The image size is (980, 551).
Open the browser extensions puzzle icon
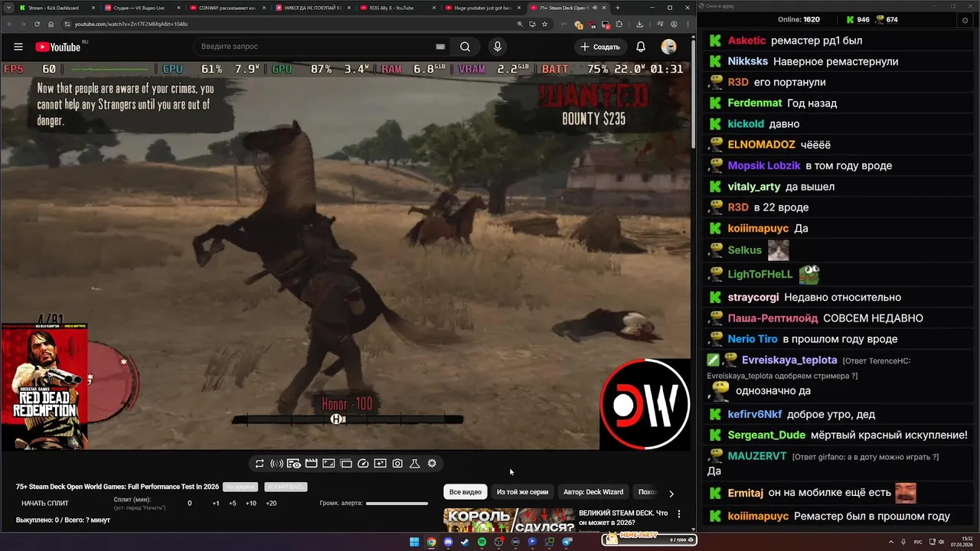click(x=619, y=24)
